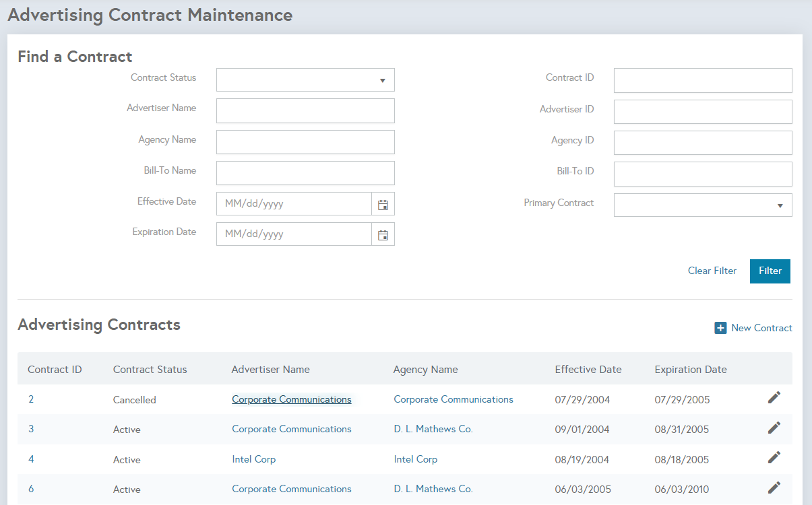Edit contract 4 with its pencil icon
Image resolution: width=812 pixels, height=505 pixels.
click(774, 457)
